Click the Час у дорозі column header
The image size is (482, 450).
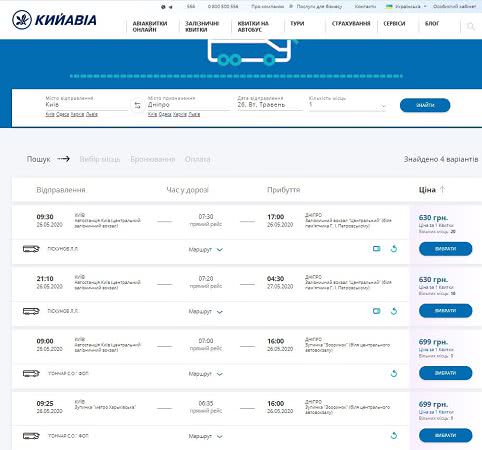[x=187, y=190]
